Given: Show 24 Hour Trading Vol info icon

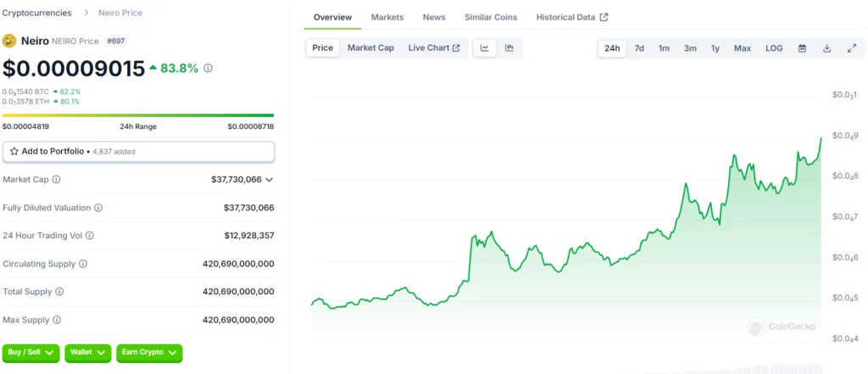Looking at the screenshot, I should [90, 236].
